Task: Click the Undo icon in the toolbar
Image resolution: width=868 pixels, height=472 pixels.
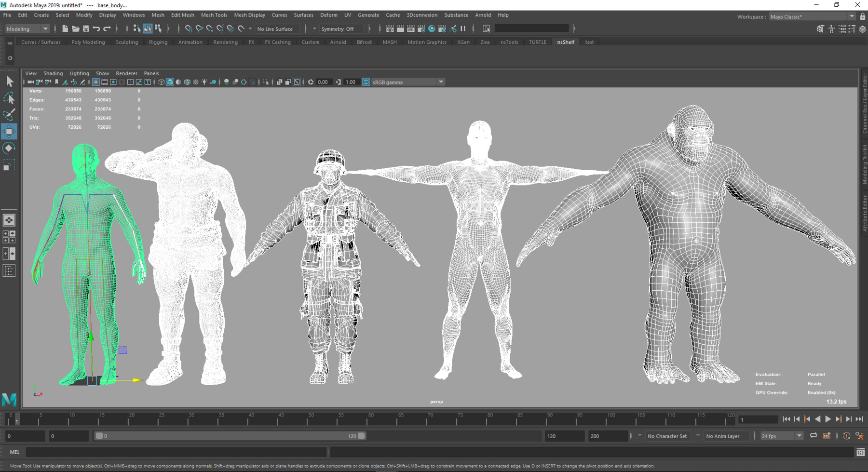Action: click(97, 29)
